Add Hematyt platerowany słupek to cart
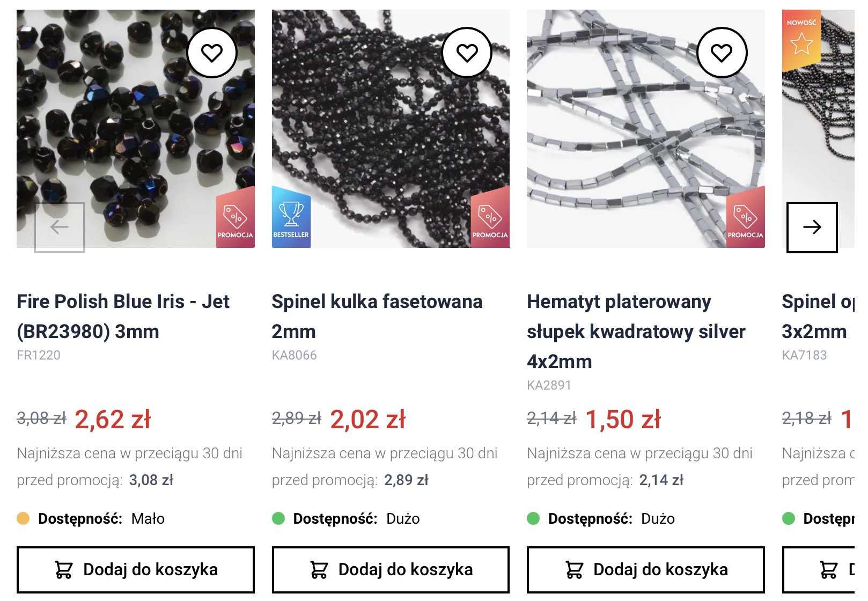The image size is (868, 601). [x=646, y=569]
